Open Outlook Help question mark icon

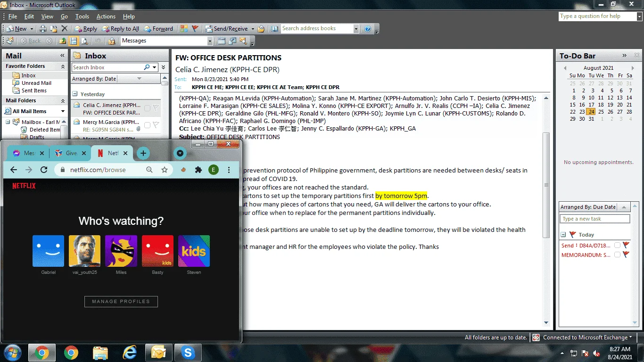point(368,29)
